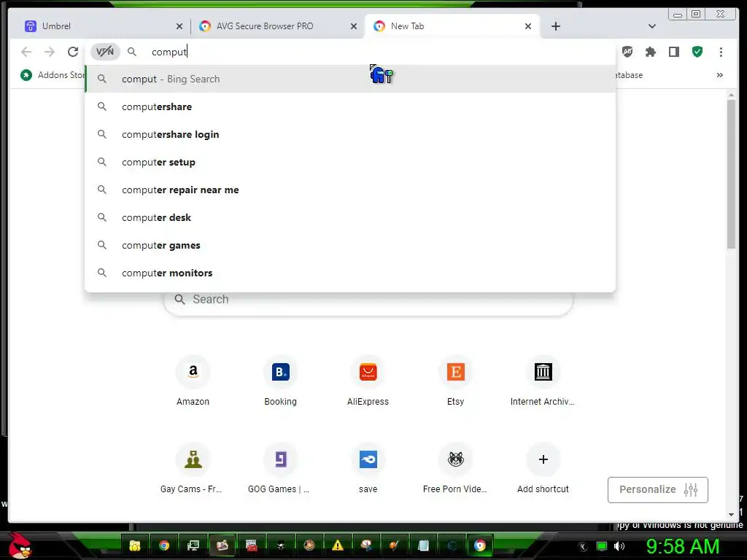Open the Angry Birds start button

pyautogui.click(x=19, y=545)
